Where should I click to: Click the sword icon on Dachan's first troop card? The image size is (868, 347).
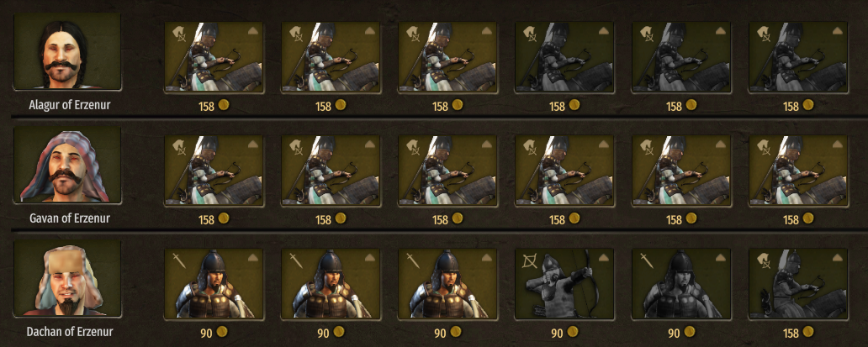point(177,260)
